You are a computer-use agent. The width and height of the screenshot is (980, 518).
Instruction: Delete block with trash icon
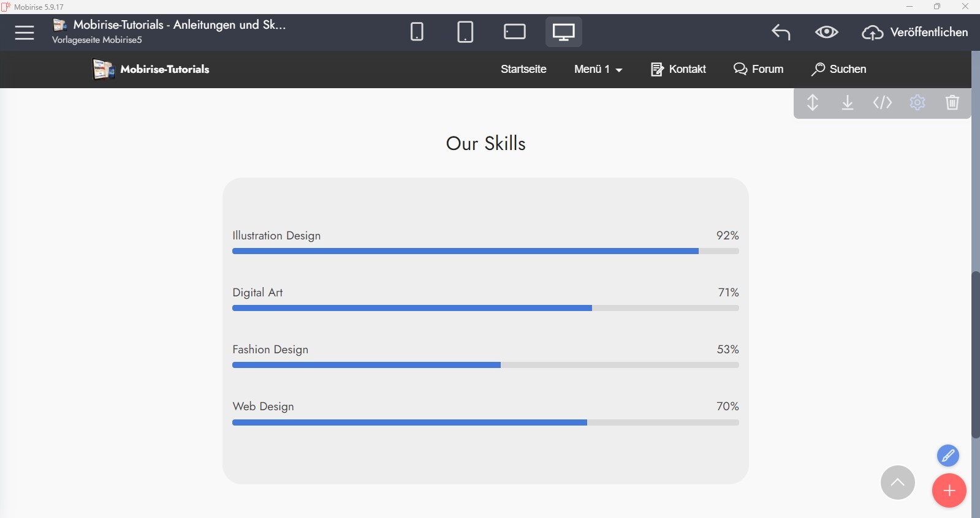pos(952,102)
